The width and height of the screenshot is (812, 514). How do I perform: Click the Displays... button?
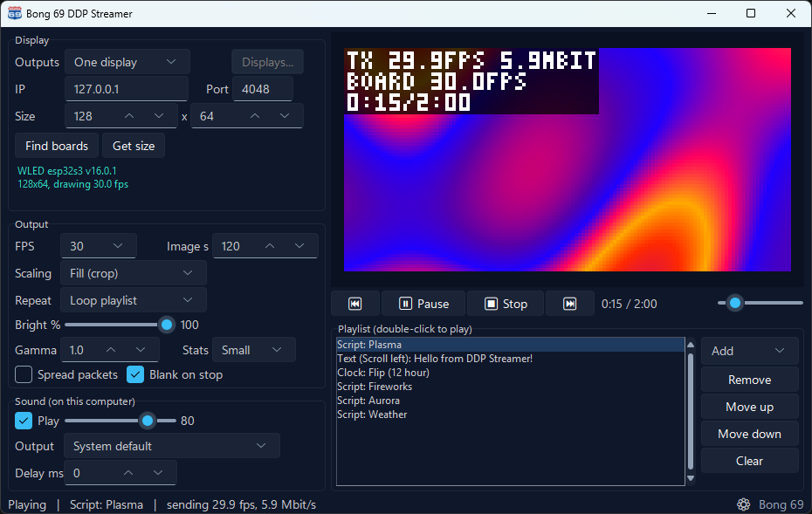coord(267,62)
